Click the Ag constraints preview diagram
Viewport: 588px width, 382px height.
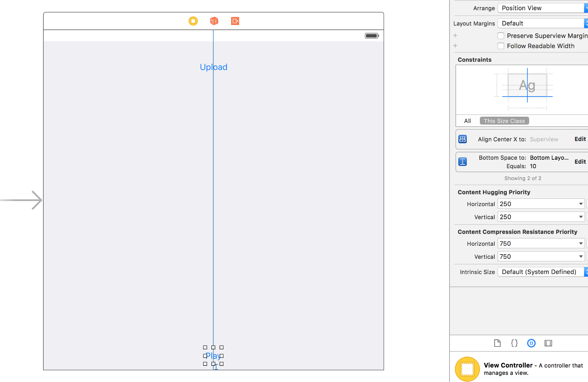coord(524,89)
